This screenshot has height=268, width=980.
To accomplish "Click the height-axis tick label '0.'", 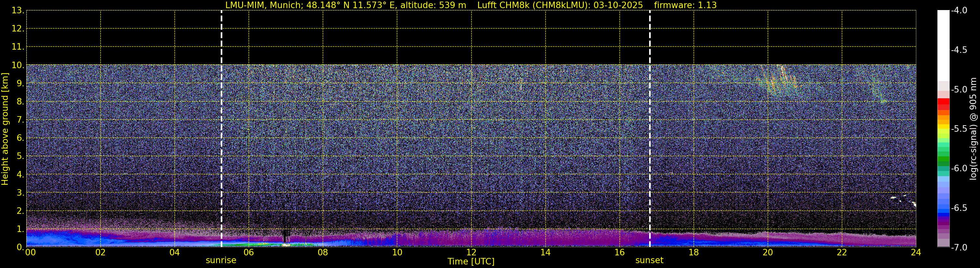I will click(x=20, y=247).
